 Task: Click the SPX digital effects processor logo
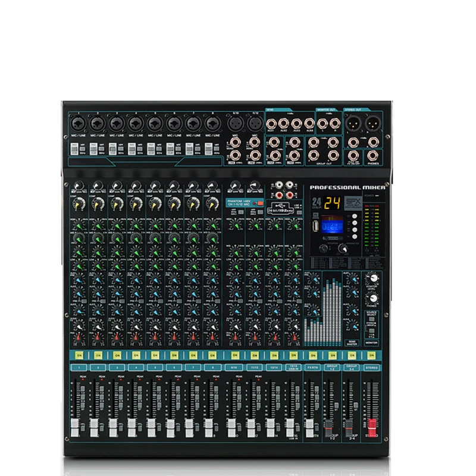tap(354, 203)
